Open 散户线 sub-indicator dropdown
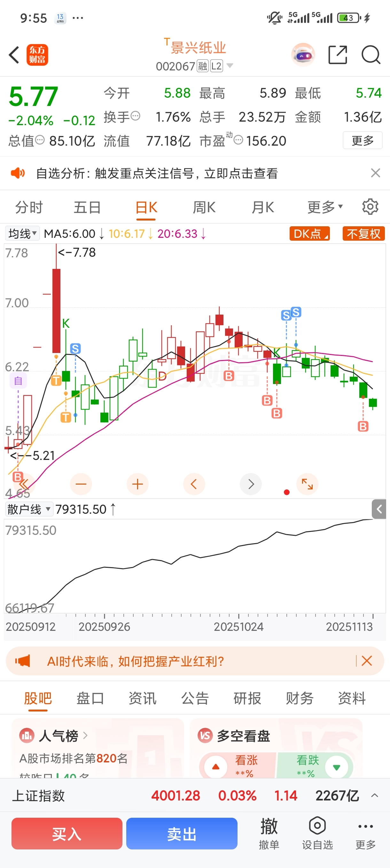Screen dimensions: 390x868 (29, 509)
